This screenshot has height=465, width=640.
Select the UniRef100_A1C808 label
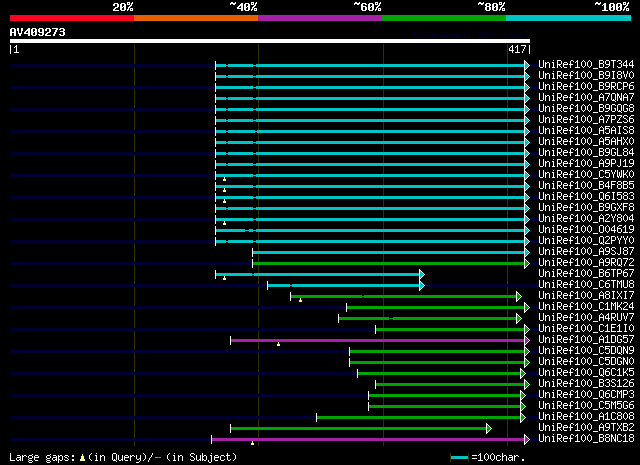[x=586, y=417]
